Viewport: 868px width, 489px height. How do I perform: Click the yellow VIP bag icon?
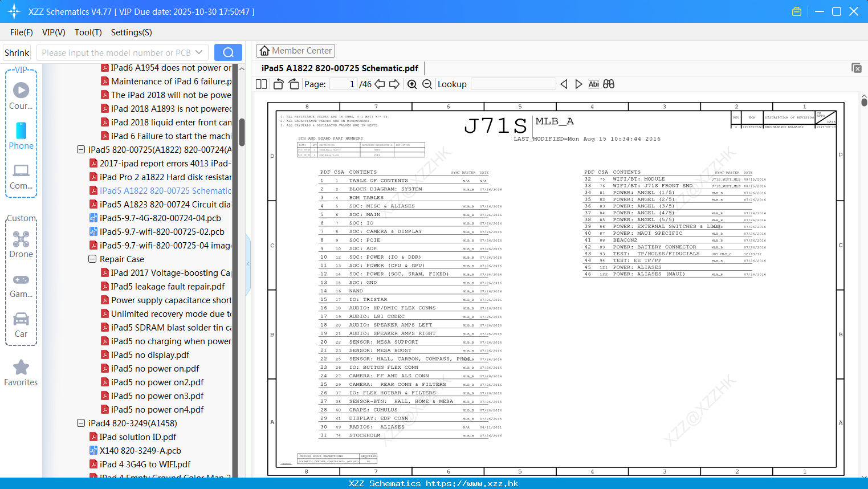(797, 11)
